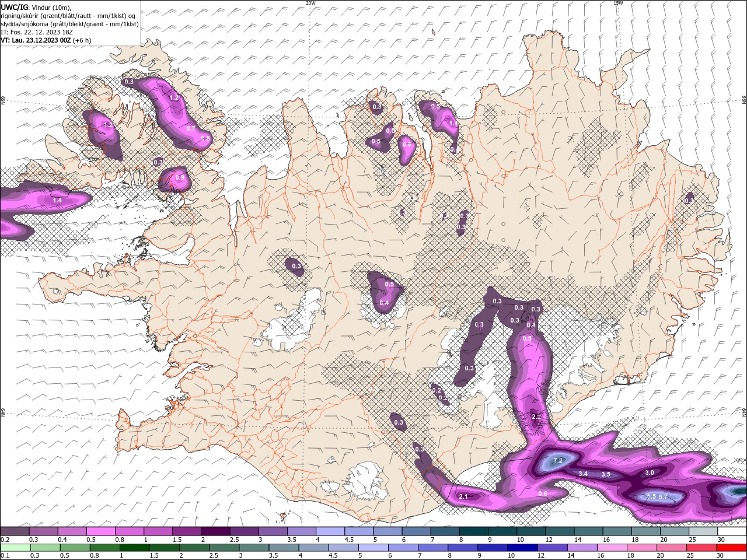This screenshot has height=560, width=747.
Task: Click the '0.1' label under the lower legend
Action: tap(5, 555)
